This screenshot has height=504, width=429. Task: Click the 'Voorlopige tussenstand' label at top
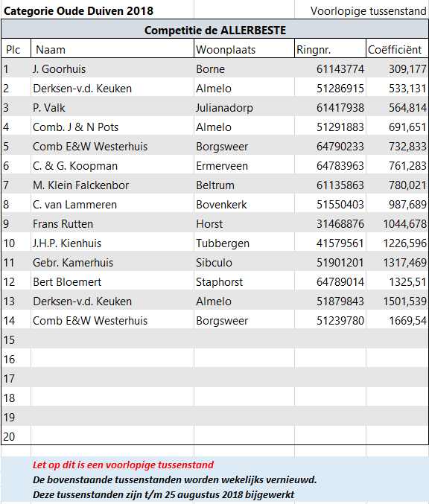[x=368, y=11]
